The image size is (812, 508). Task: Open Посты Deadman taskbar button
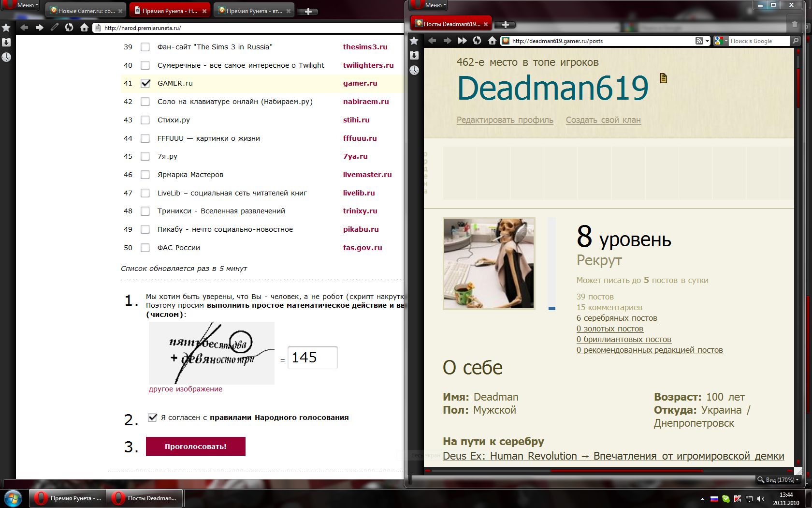(x=145, y=498)
